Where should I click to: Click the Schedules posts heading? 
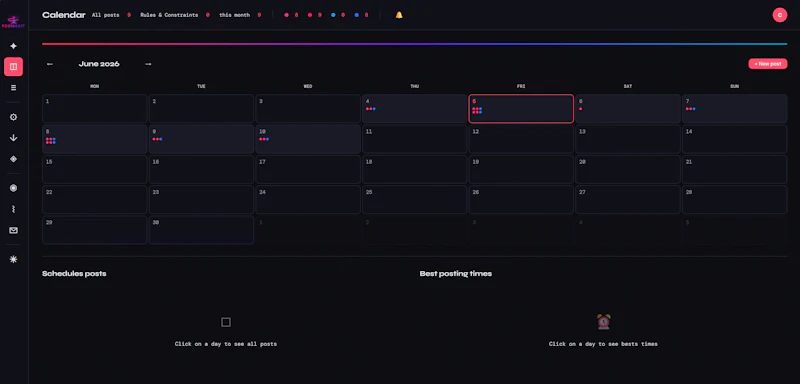coord(74,273)
